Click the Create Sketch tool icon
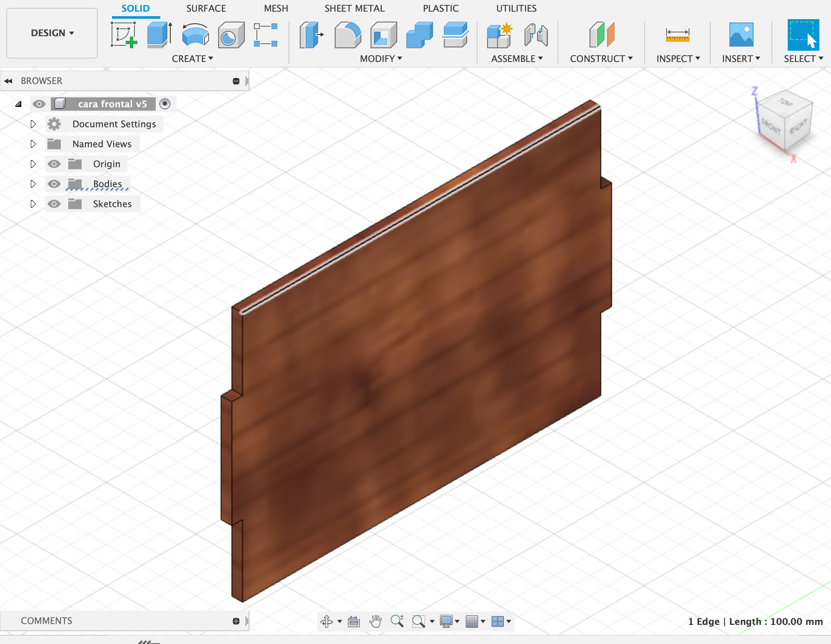This screenshot has height=644, width=831. (124, 35)
